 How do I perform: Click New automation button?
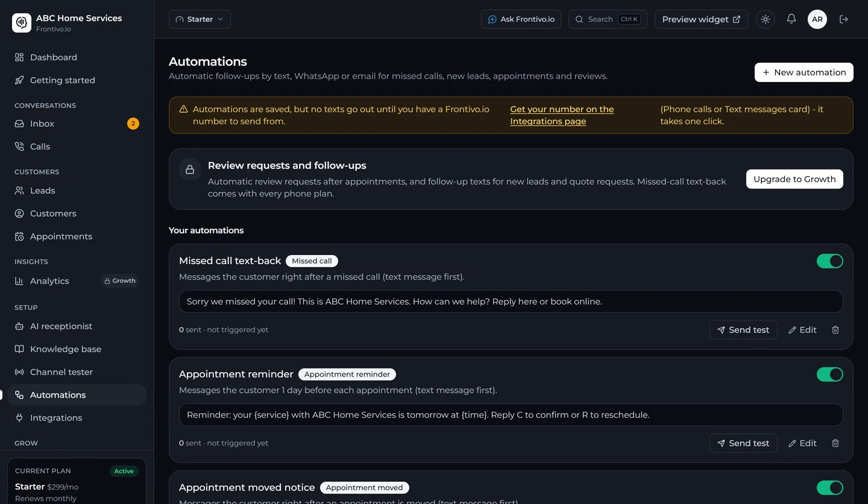click(804, 72)
